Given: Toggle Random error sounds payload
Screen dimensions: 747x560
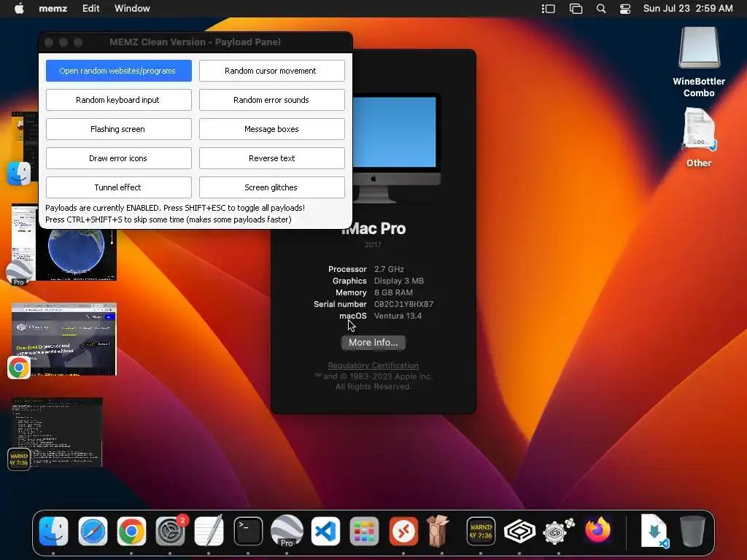Looking at the screenshot, I should click(x=271, y=100).
